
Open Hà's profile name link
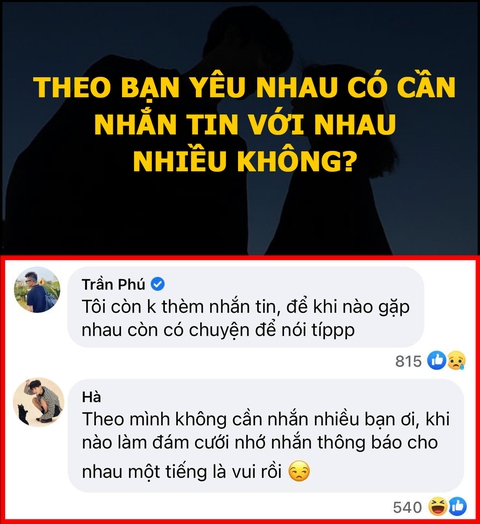pos(91,397)
